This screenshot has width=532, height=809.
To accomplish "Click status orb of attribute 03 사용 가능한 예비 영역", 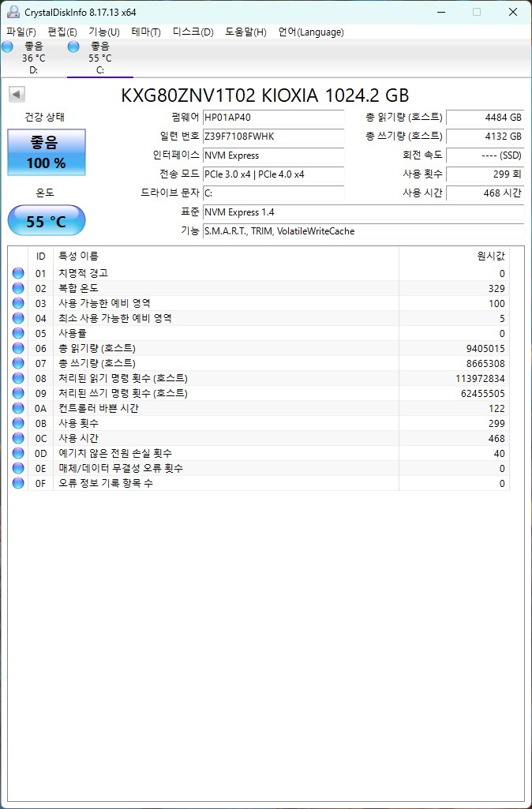I will coord(18,303).
